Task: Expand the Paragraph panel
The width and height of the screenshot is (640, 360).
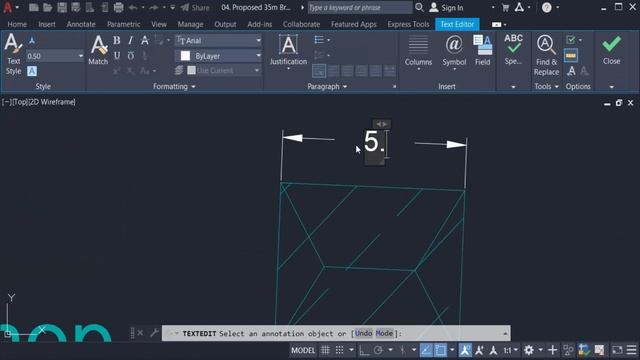Action: click(x=327, y=87)
